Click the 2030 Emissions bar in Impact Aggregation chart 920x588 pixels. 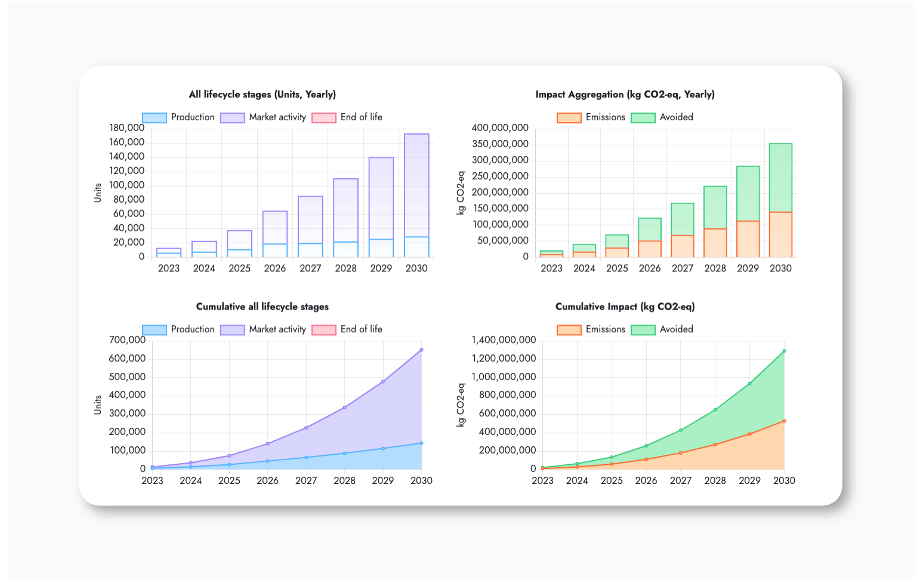coord(780,234)
